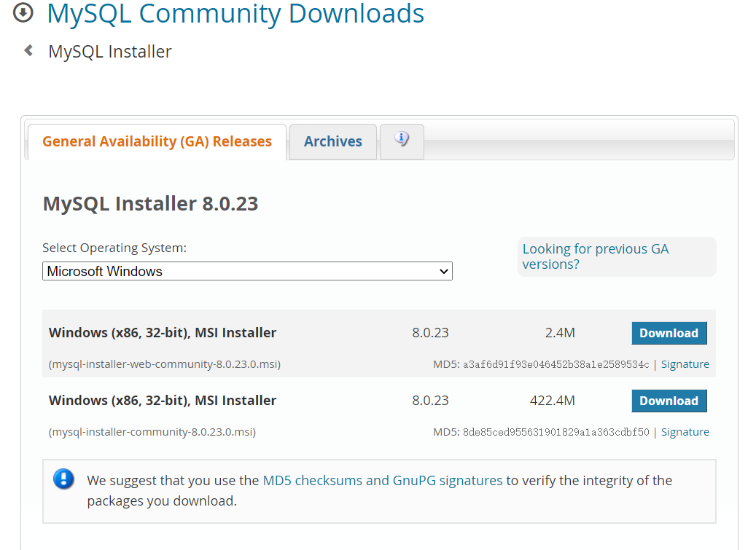Open the information bubble icon tab
This screenshot has width=756, height=550.
click(x=402, y=141)
